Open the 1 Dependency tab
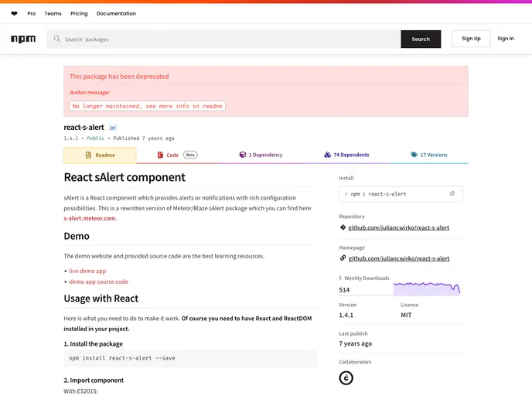The image size is (532, 396). click(x=261, y=155)
